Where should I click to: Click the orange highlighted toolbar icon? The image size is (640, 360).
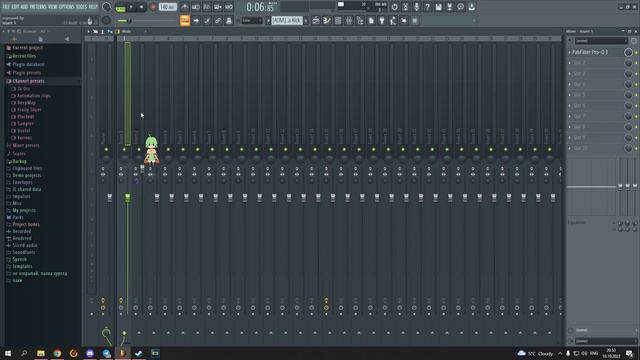185,20
